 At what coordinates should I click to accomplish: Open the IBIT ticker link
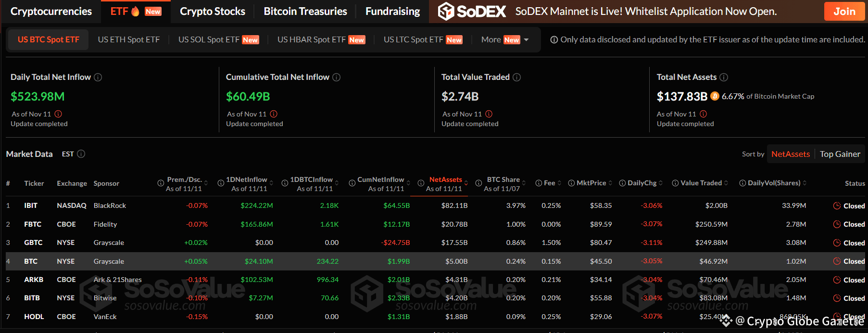coord(31,206)
